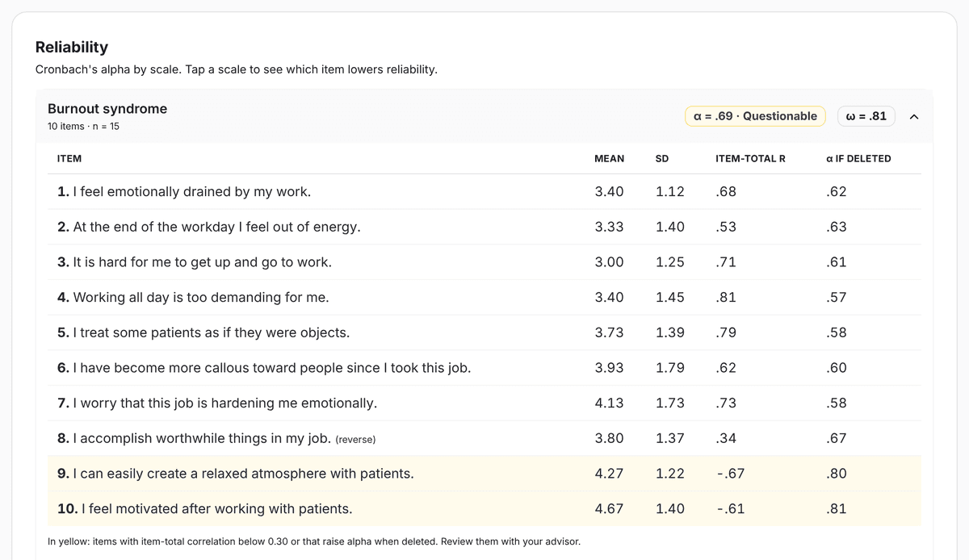Viewport: 969px width, 560px height.
Task: Click the SD column header
Action: coord(662,159)
